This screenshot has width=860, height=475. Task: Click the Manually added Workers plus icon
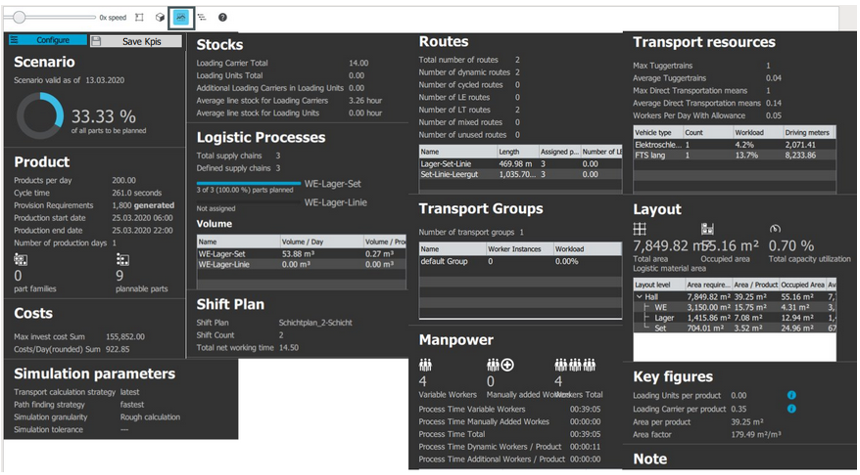[x=500, y=365]
